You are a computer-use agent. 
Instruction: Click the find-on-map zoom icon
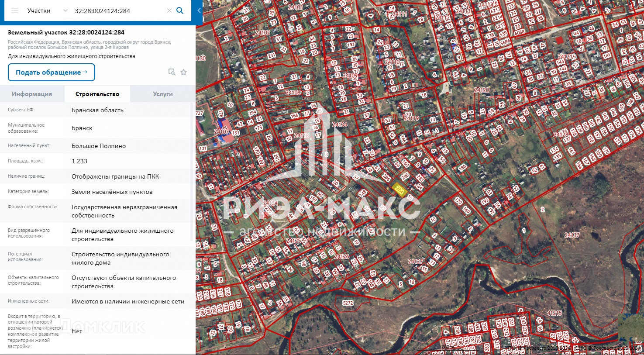(172, 72)
